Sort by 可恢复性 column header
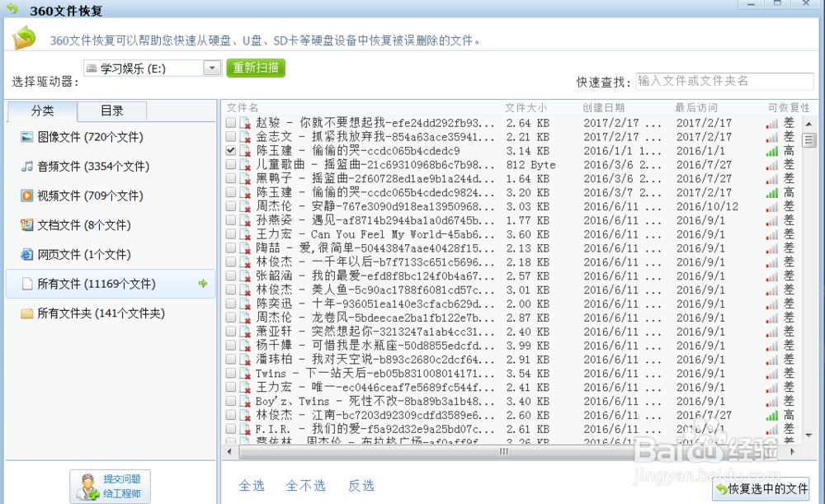Viewport: 825px width, 504px height. (789, 108)
